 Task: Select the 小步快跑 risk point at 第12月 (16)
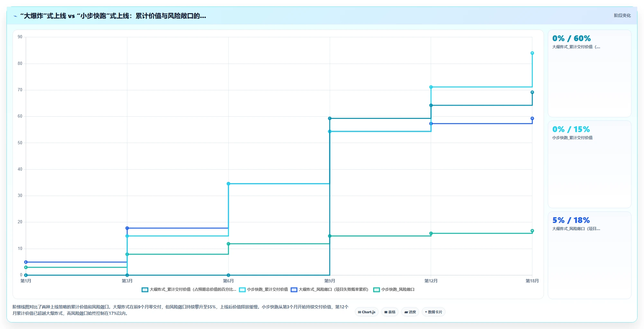(x=431, y=234)
